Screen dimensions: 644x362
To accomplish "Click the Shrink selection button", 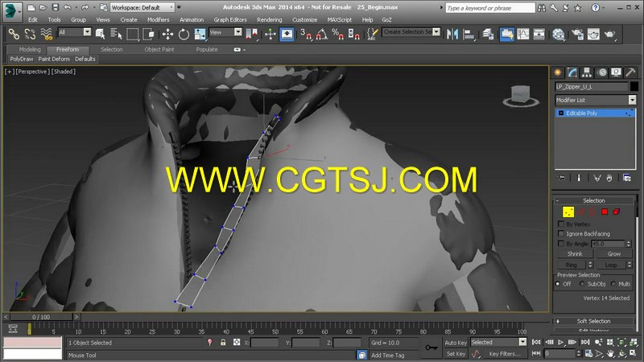I will click(575, 253).
